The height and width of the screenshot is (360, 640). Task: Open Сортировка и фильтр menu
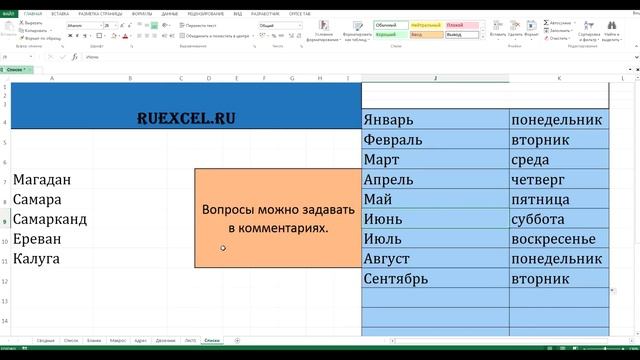tap(589, 31)
